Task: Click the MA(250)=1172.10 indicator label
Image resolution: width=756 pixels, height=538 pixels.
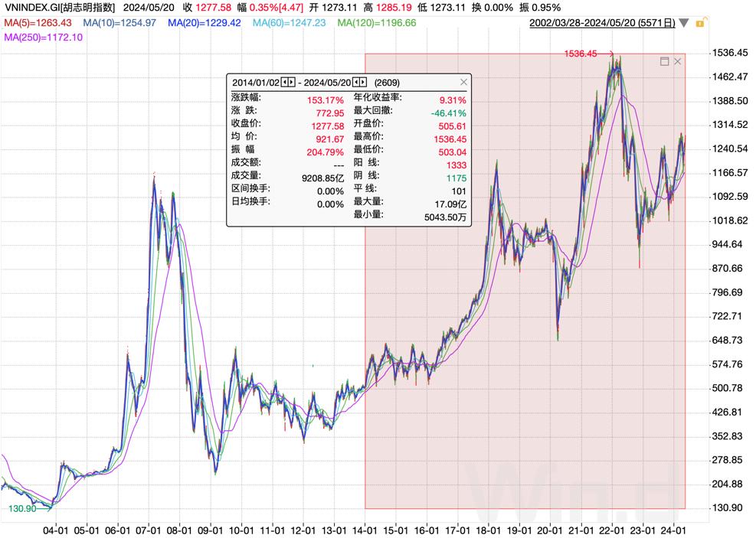Action: [x=44, y=37]
